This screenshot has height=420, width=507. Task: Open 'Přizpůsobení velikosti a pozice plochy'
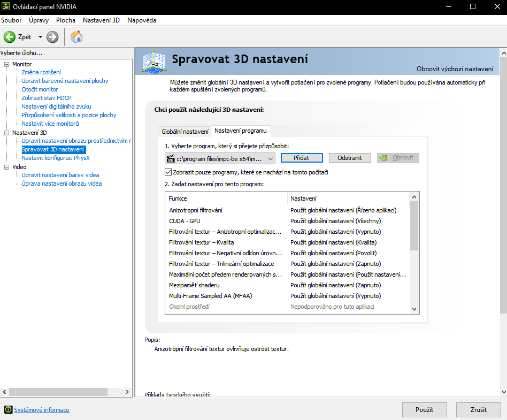click(68, 115)
